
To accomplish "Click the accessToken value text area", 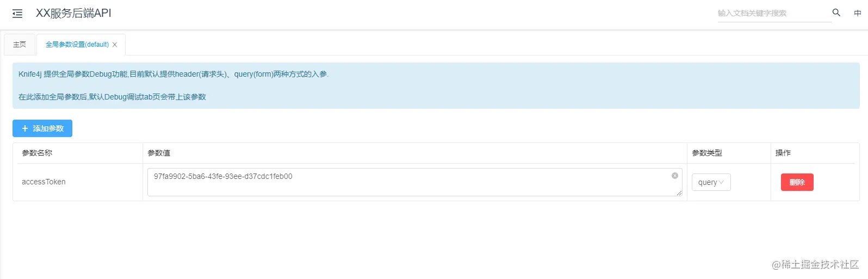I will click(415, 182).
